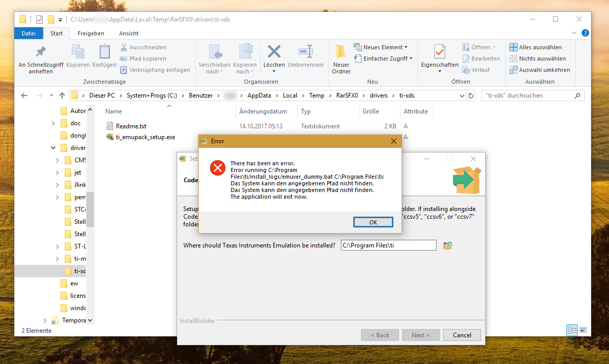The image size is (609, 364).
Task: Click the Kopieren icon in Zwischenablage
Action: point(78,52)
